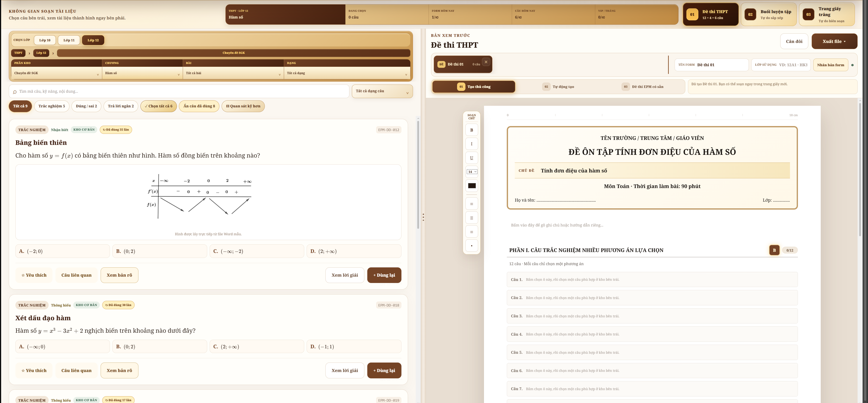Image resolution: width=868 pixels, height=403 pixels.
Task: Show related questions for Xét dấu đạo hàm
Action: [x=76, y=370]
